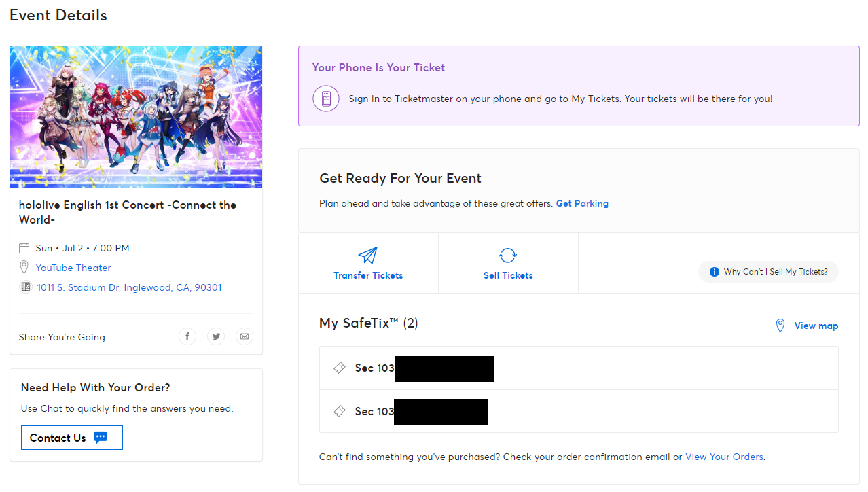Screen dimensions: 868x492
Task: Click the first Sec 103 ticket icon
Action: click(x=340, y=368)
